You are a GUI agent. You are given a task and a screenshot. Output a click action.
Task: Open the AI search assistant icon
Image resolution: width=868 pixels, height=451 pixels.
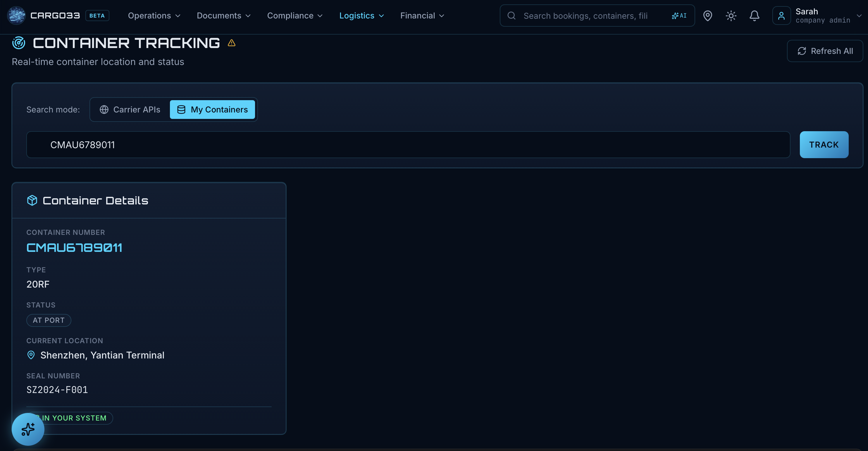click(679, 16)
